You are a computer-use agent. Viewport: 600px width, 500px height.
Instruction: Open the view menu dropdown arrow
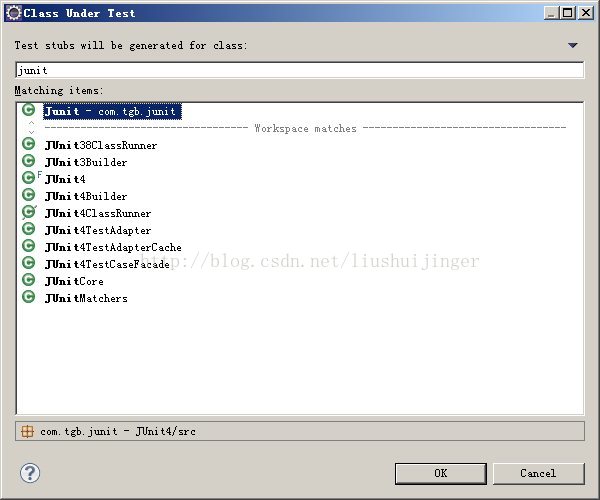coord(572,46)
